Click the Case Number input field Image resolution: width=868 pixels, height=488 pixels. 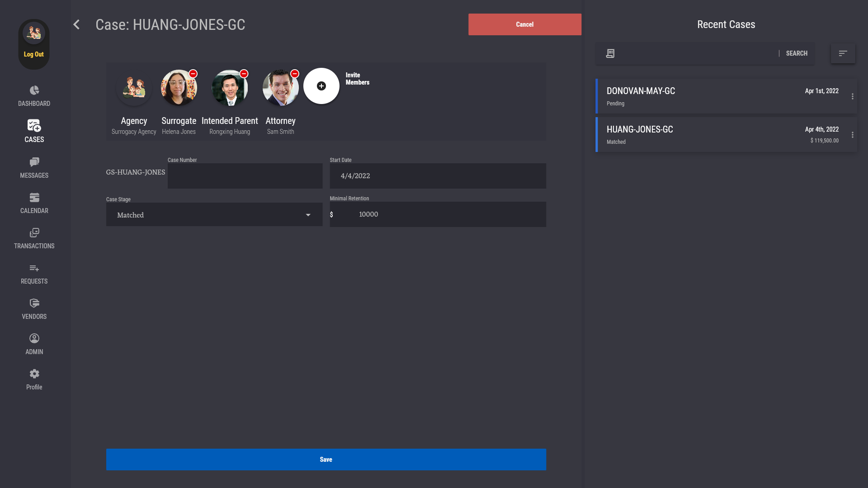pyautogui.click(x=245, y=176)
